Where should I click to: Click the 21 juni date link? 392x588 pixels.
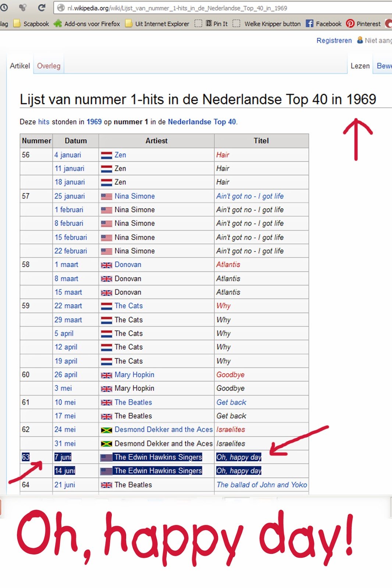pos(65,485)
